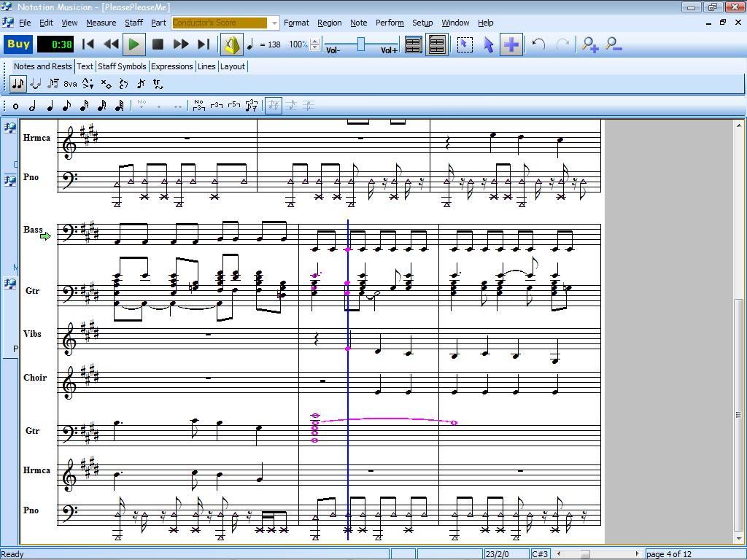Select the whole note duration icon

15,106
